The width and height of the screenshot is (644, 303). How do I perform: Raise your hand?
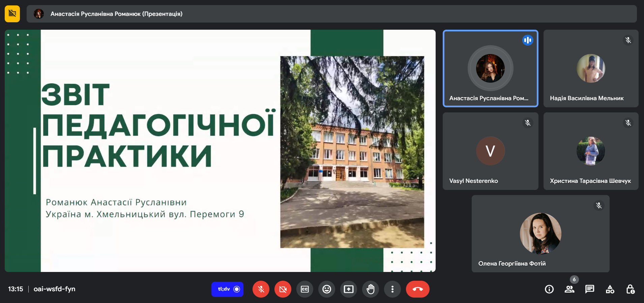click(371, 289)
